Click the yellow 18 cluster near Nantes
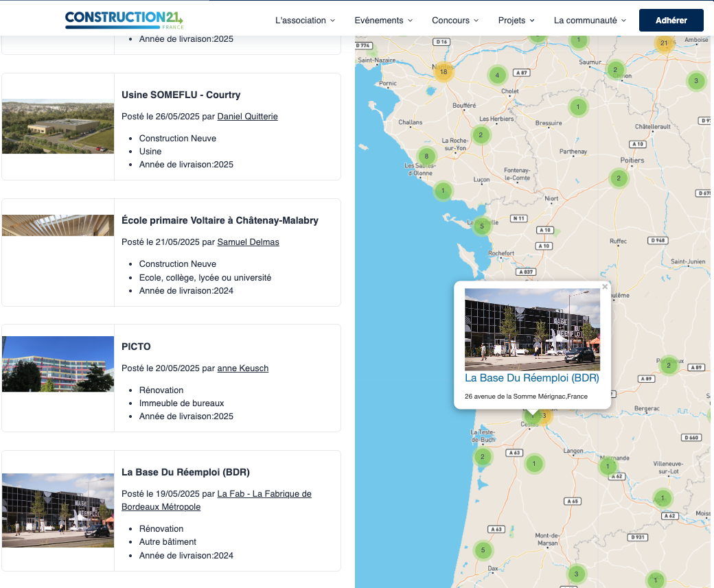The height and width of the screenshot is (588, 714). coord(444,72)
